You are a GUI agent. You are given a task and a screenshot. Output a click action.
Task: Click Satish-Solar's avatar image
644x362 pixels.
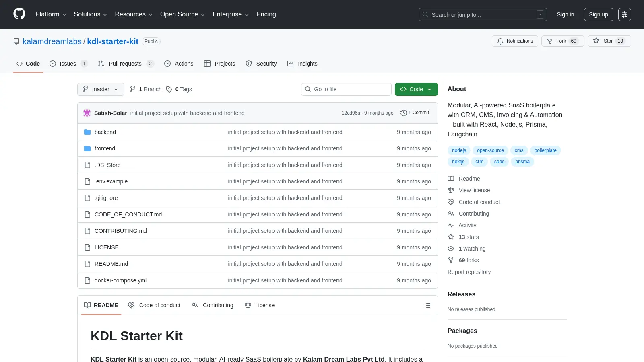[x=87, y=113]
